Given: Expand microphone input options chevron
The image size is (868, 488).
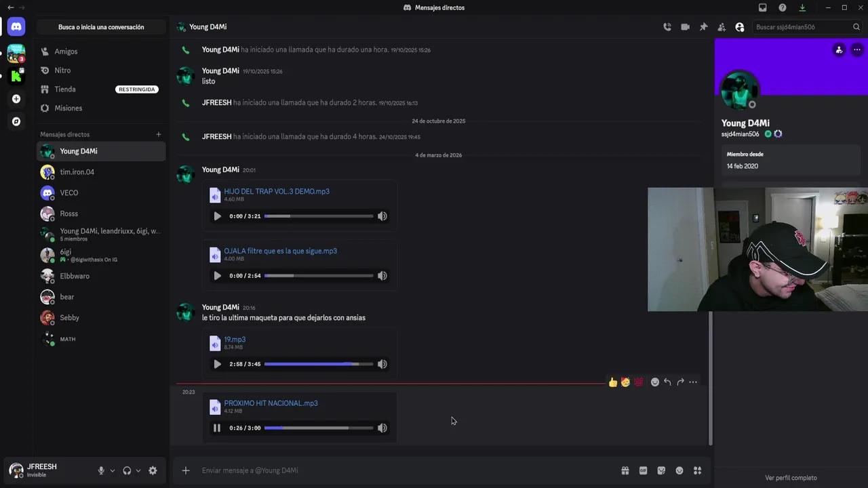Looking at the screenshot, I should 113,470.
